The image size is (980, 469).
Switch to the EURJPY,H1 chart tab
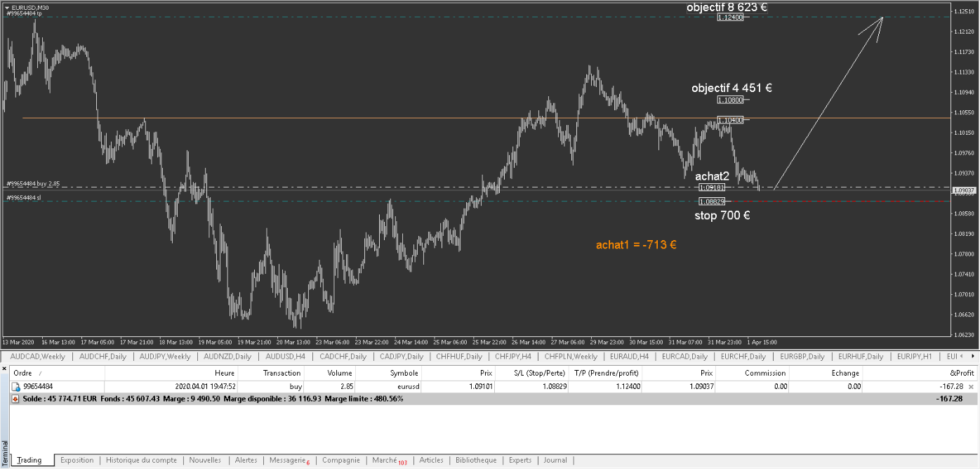pos(915,357)
